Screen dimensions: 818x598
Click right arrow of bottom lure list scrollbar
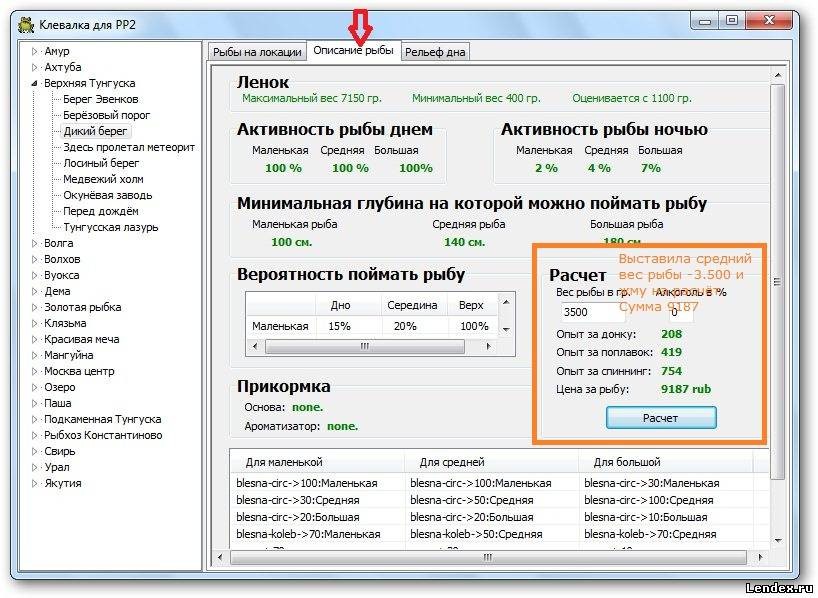[x=760, y=557]
